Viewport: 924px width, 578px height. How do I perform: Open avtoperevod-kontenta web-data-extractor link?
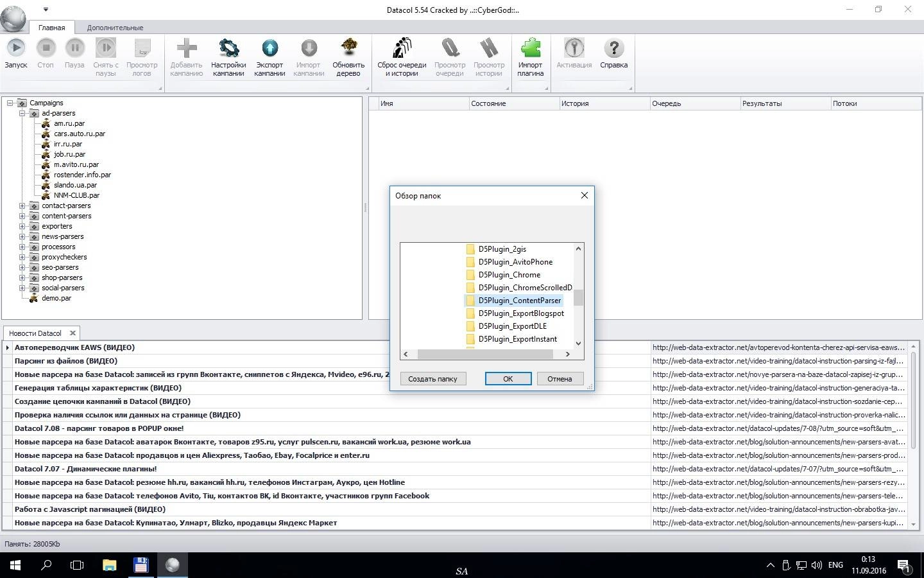[778, 347]
